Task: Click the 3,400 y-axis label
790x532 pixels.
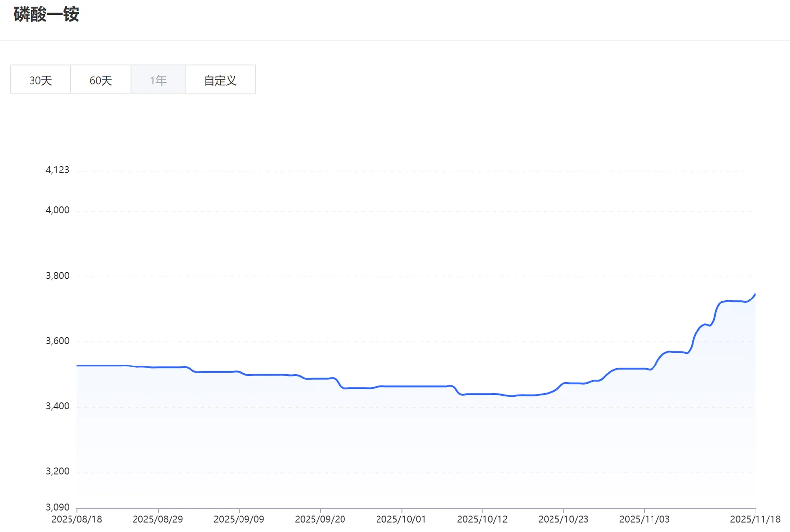Action: coord(57,406)
